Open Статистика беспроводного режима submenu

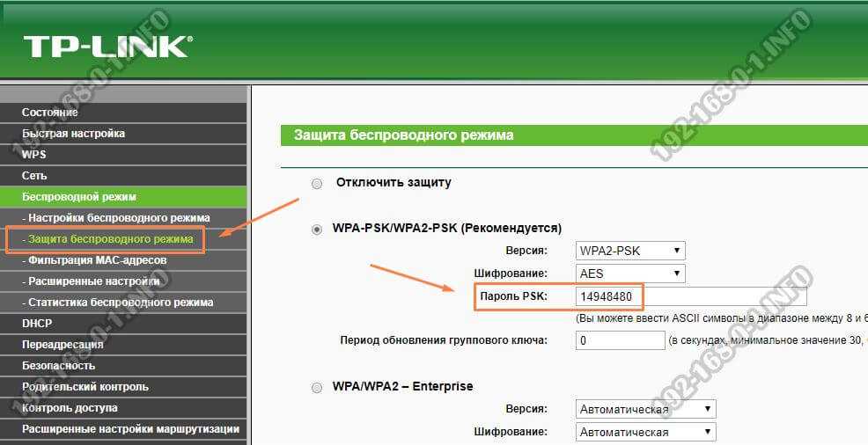tap(123, 303)
